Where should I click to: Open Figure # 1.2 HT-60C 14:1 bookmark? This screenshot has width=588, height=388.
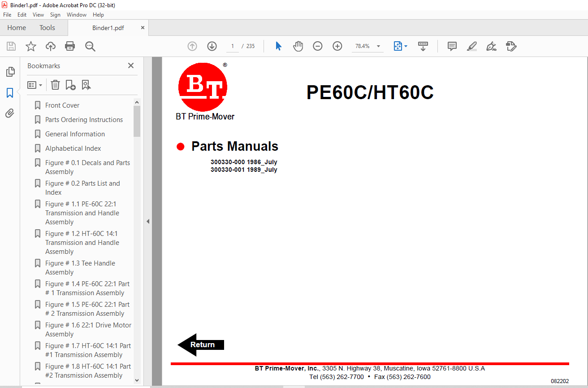[x=82, y=243]
